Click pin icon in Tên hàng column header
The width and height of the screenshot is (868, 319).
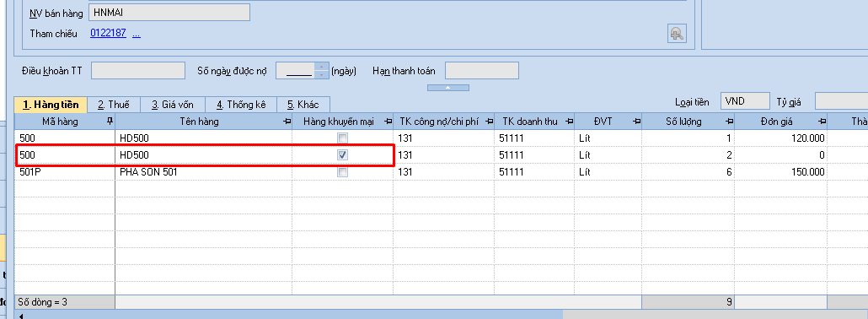(287, 121)
